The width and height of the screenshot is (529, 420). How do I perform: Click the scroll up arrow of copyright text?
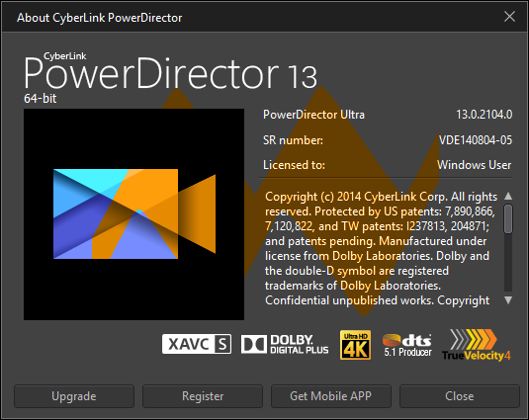(508, 197)
